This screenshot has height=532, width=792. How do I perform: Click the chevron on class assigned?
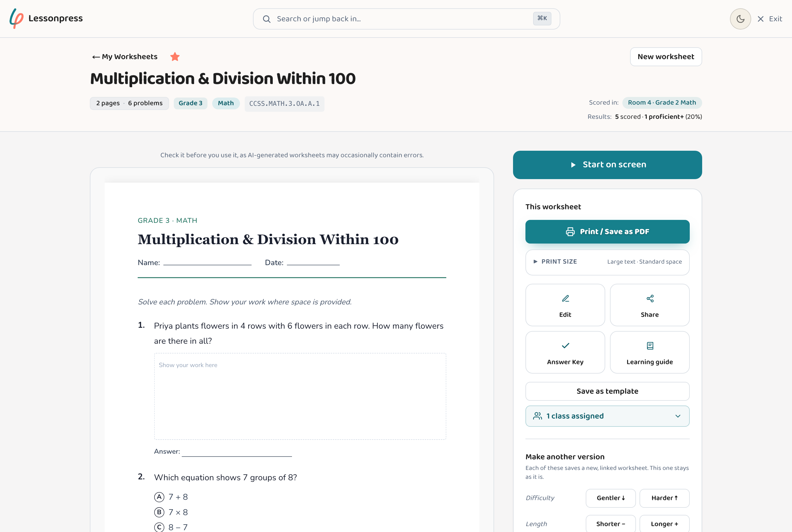pos(678,416)
